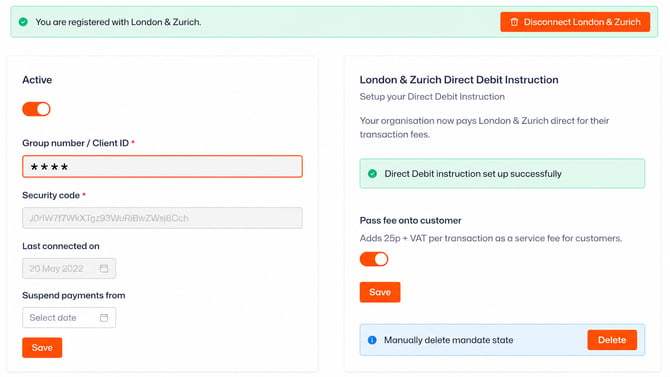
Task: Open the Last connected on date field
Action: click(69, 268)
